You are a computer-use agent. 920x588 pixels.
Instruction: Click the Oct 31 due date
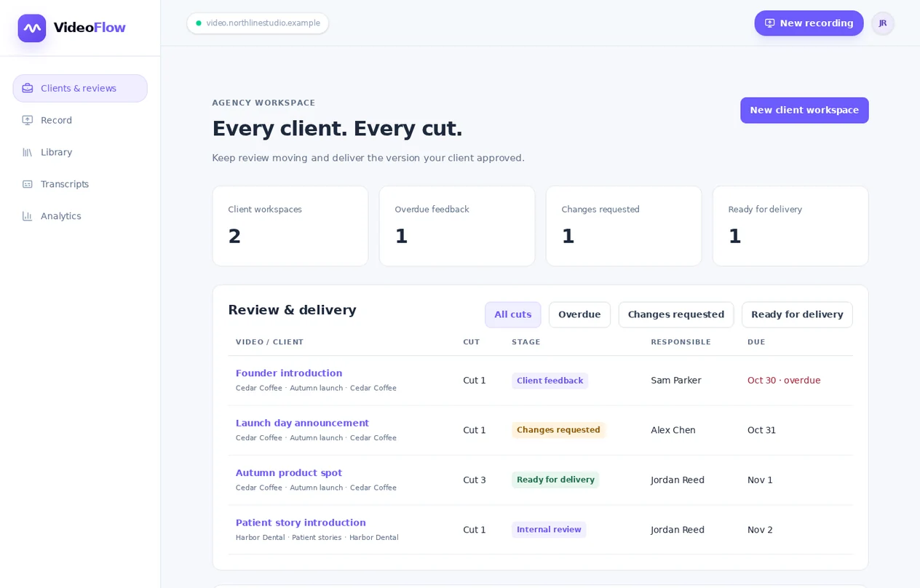coord(761,430)
